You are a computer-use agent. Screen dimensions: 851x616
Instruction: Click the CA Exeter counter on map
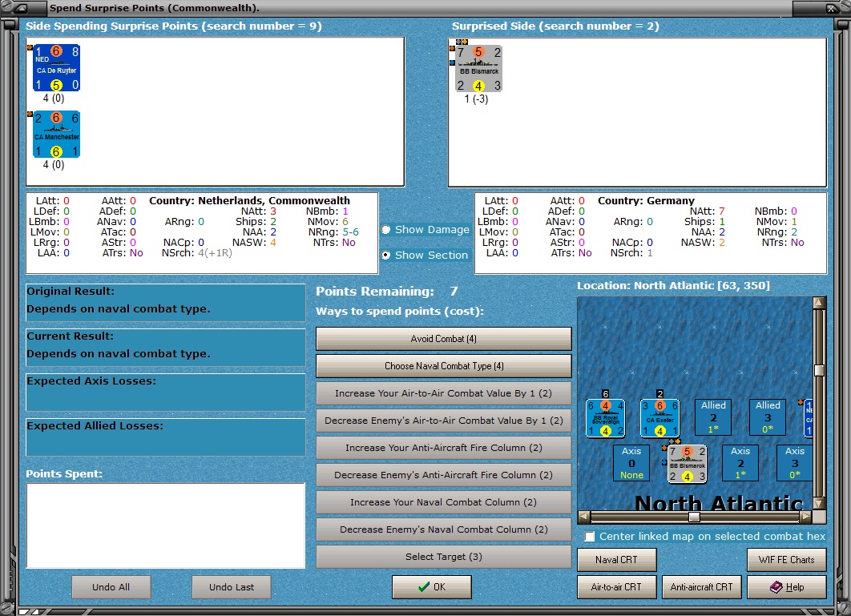(660, 418)
